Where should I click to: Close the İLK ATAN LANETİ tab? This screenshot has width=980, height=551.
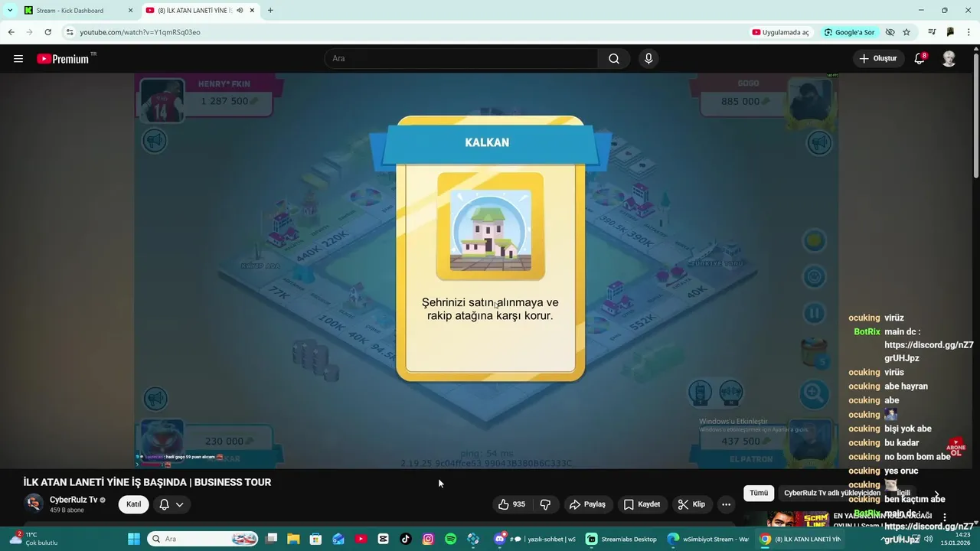[x=252, y=11]
